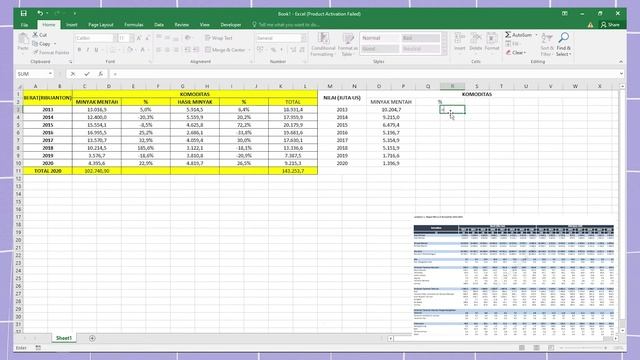Select the Sheet1 tab
Image resolution: width=640 pixels, height=360 pixels.
point(64,338)
